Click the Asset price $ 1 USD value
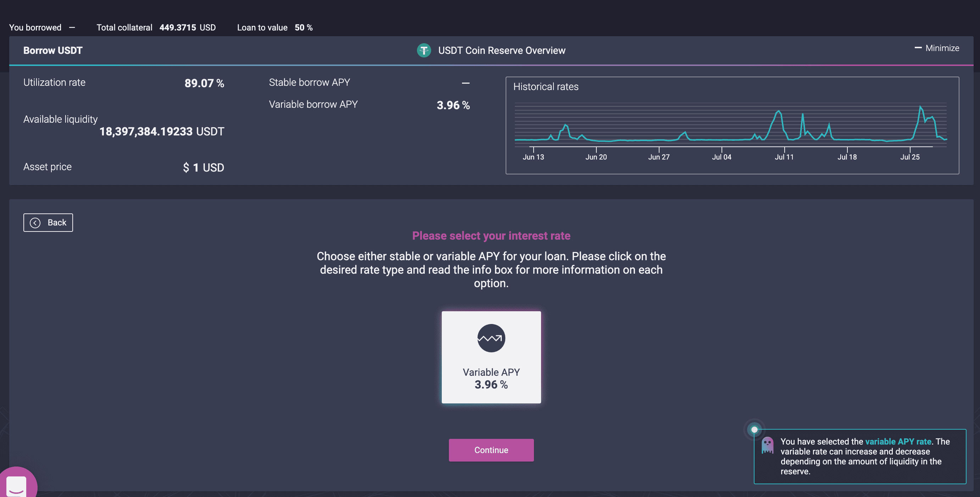The height and width of the screenshot is (497, 980). (x=204, y=168)
